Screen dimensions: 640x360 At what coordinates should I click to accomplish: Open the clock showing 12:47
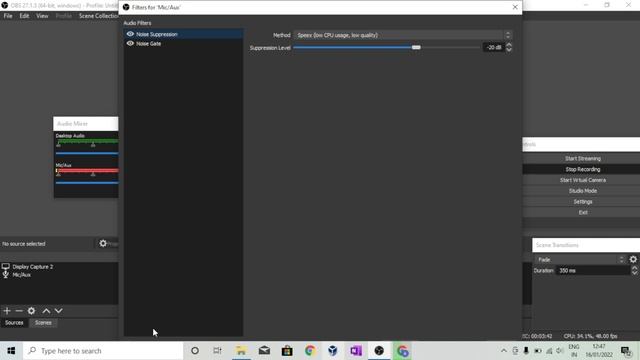(x=599, y=351)
